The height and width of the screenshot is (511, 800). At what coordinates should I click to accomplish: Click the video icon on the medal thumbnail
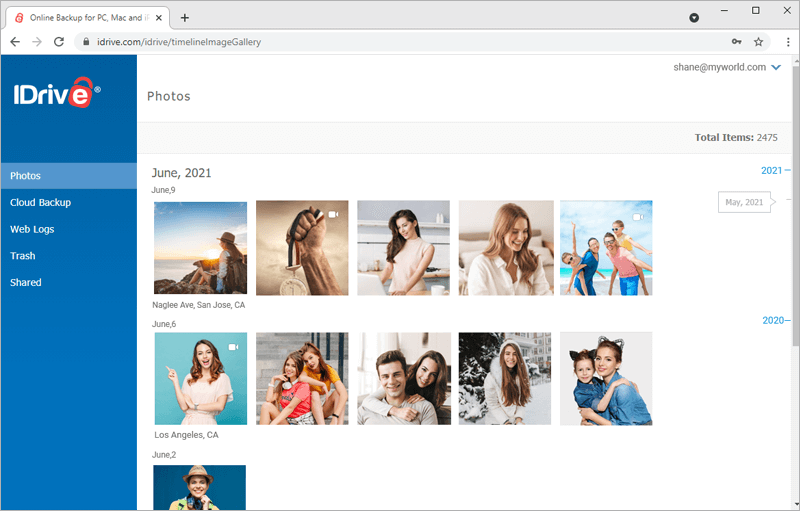(333, 215)
